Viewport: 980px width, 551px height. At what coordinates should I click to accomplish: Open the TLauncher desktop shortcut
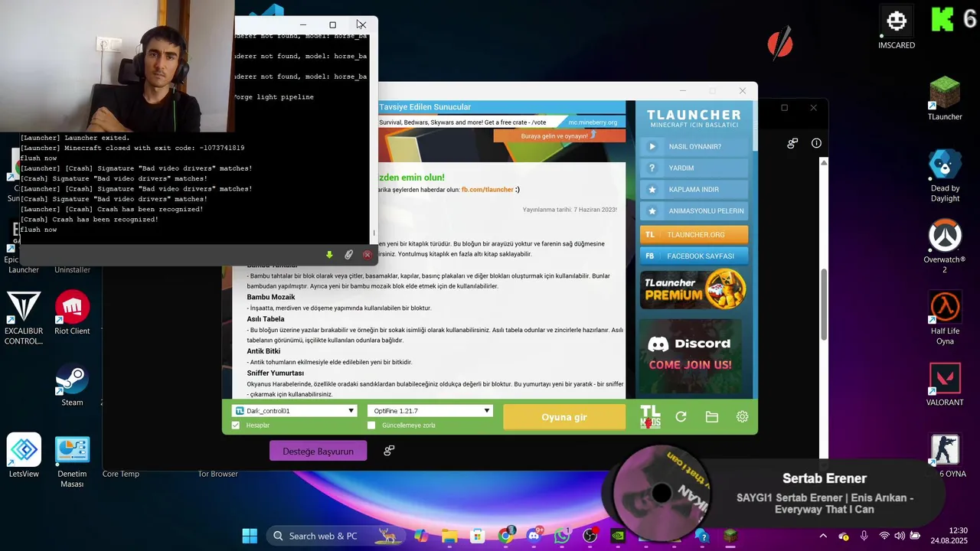click(x=945, y=99)
